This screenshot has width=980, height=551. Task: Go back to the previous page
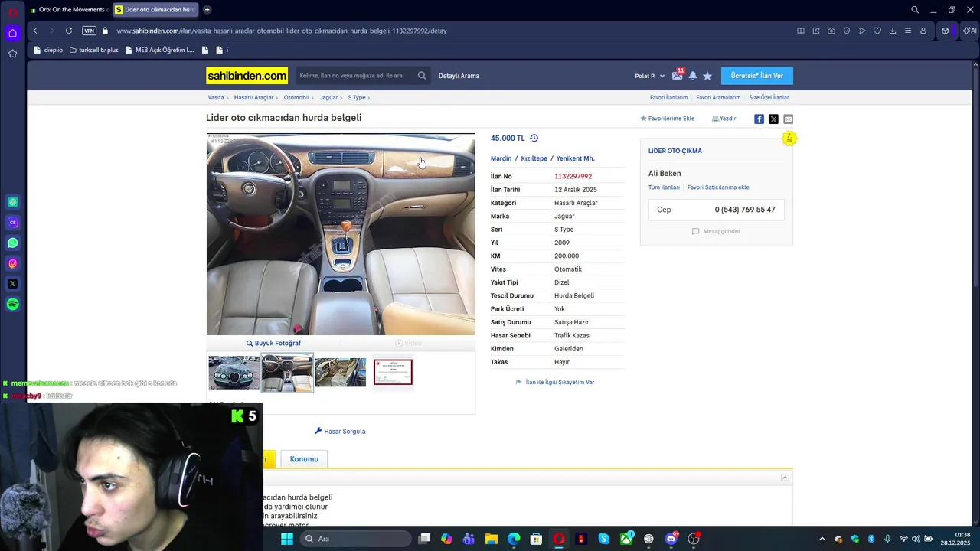pos(35,31)
